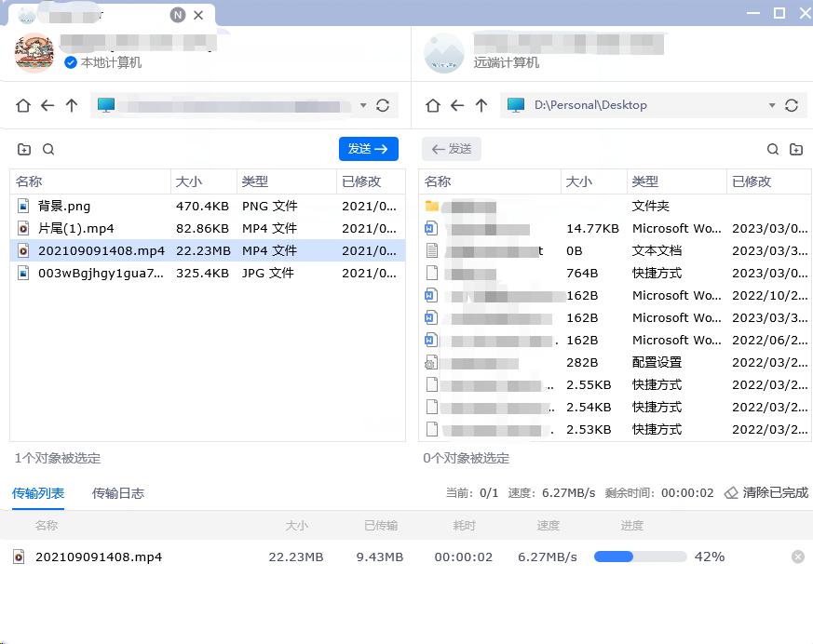
Task: Click the home icon on the local computer panel
Action: click(23, 105)
